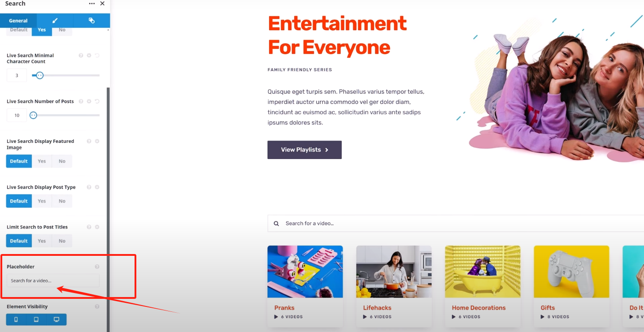Toggle desktop visibility for the element
The width and height of the screenshot is (644, 332).
(57, 319)
